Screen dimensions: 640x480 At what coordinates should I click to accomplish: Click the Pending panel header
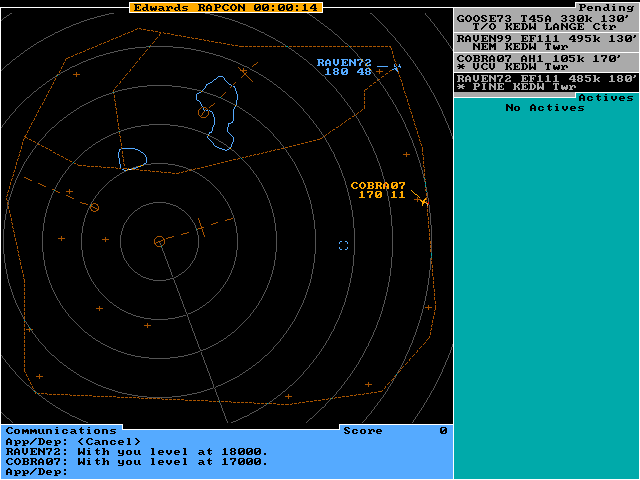click(606, 7)
